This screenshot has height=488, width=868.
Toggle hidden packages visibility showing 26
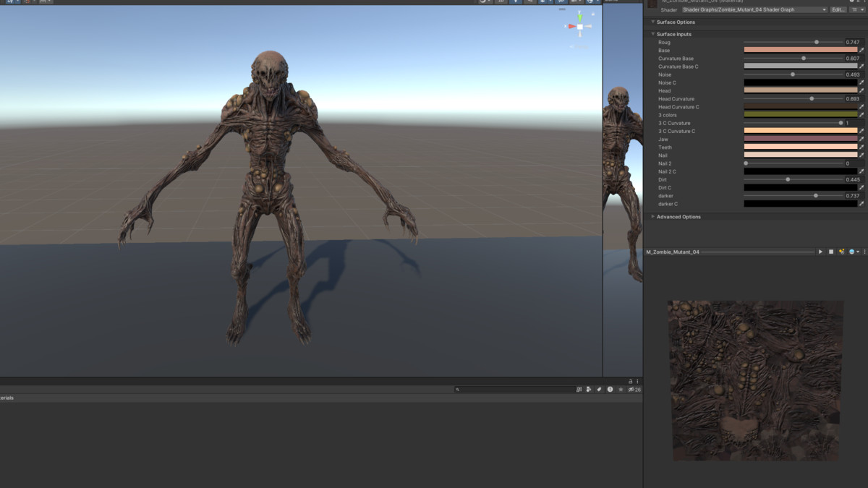(x=634, y=390)
